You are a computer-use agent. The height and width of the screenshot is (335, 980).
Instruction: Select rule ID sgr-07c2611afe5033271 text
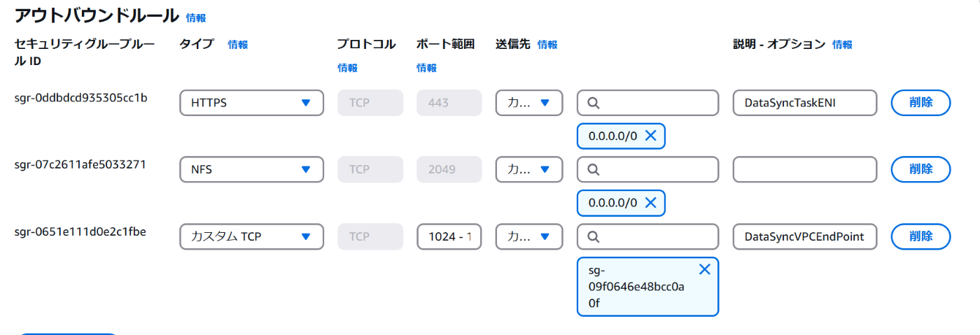point(80,164)
